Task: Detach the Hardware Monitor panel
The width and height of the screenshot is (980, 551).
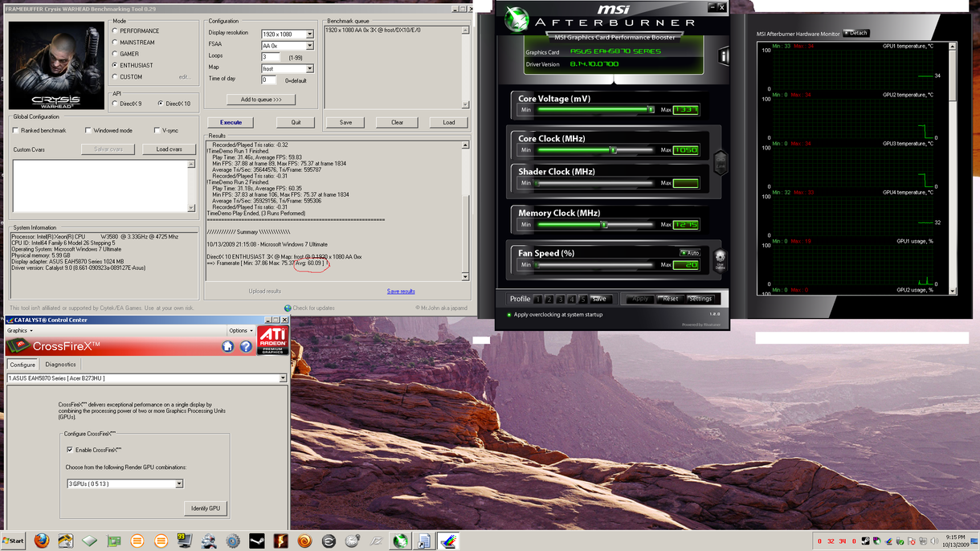Action: coord(857,33)
